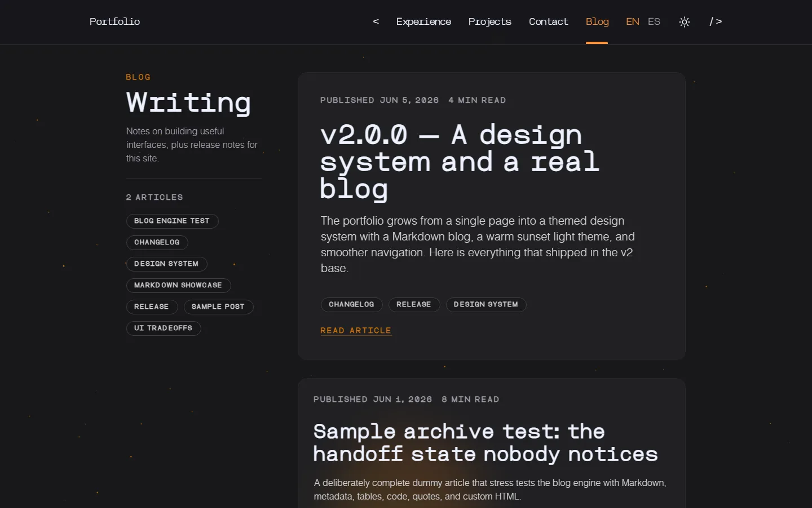Viewport: 812px width, 508px height.
Task: Filter by sidebar Changelog tag
Action: point(157,242)
